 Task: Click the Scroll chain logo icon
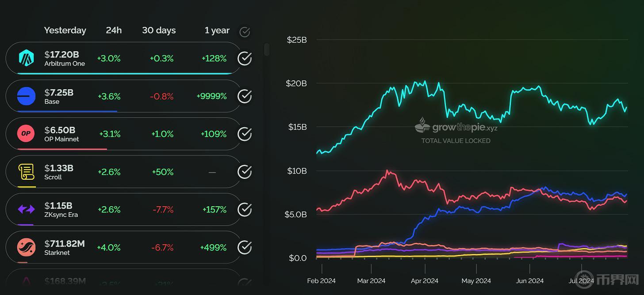point(26,172)
